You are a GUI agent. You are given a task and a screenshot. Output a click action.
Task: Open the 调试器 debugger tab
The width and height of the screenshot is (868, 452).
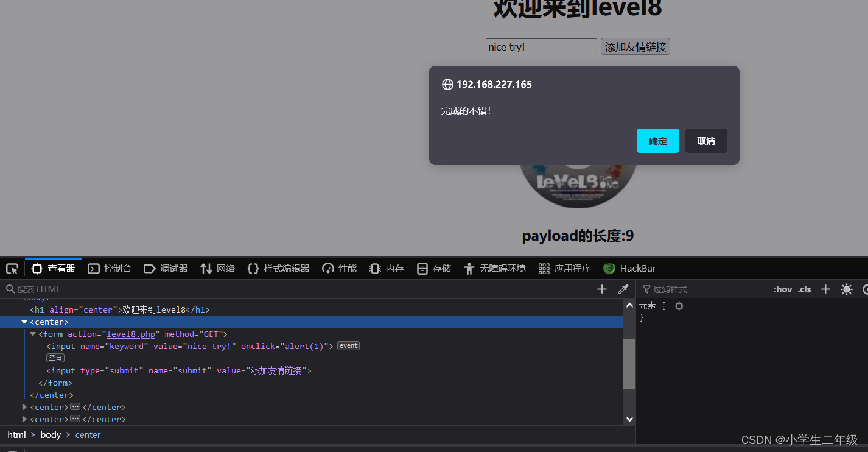tap(166, 269)
